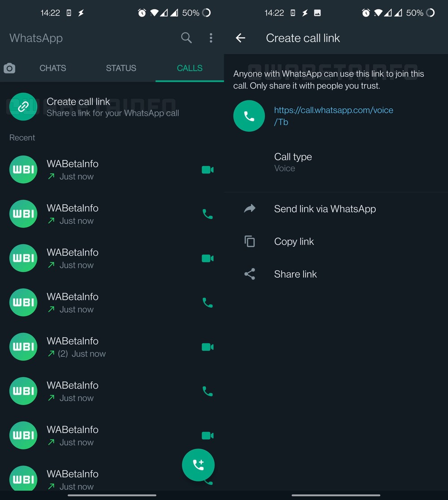Tap the video icon beside the (2) call entry

tap(207, 347)
